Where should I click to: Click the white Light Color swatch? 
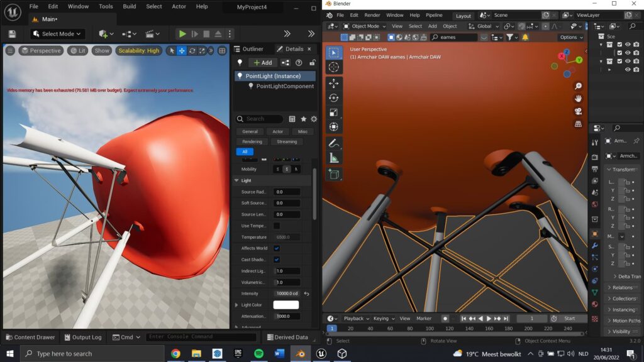click(x=286, y=305)
